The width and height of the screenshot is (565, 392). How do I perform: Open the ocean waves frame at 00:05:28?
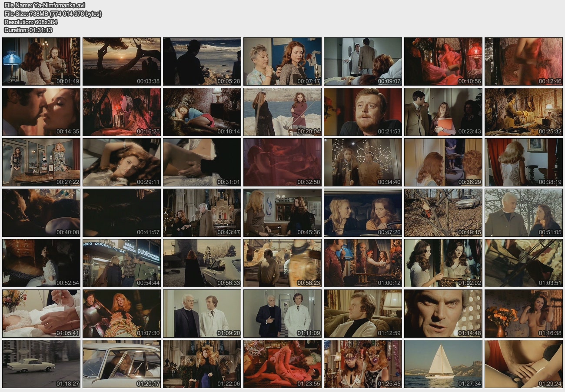pos(202,61)
